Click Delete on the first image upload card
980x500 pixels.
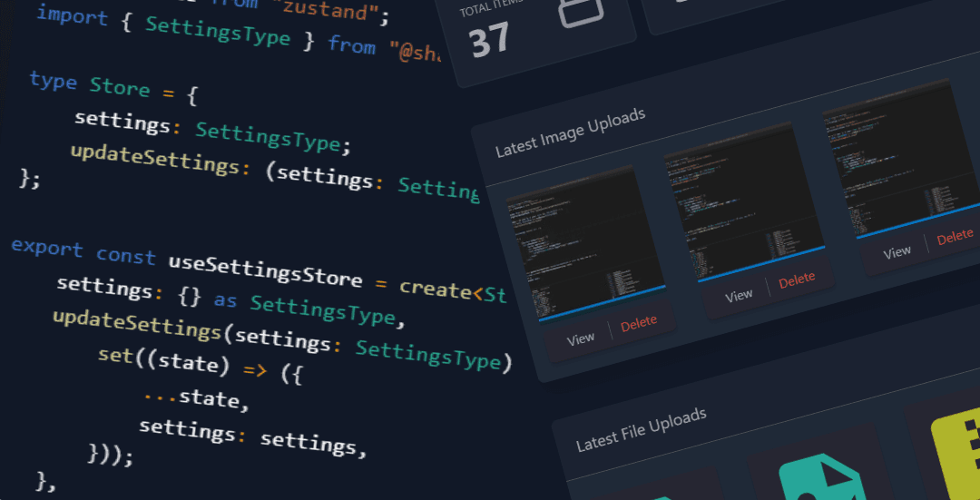click(x=638, y=323)
